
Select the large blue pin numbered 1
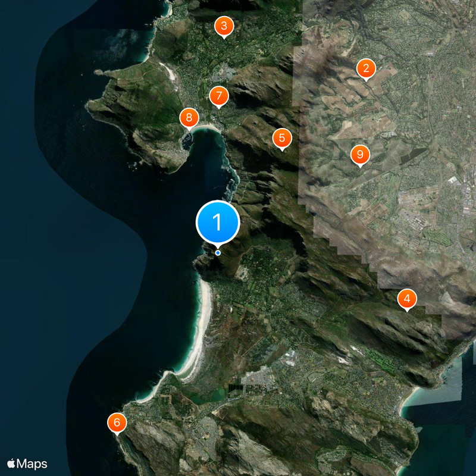pyautogui.click(x=217, y=223)
